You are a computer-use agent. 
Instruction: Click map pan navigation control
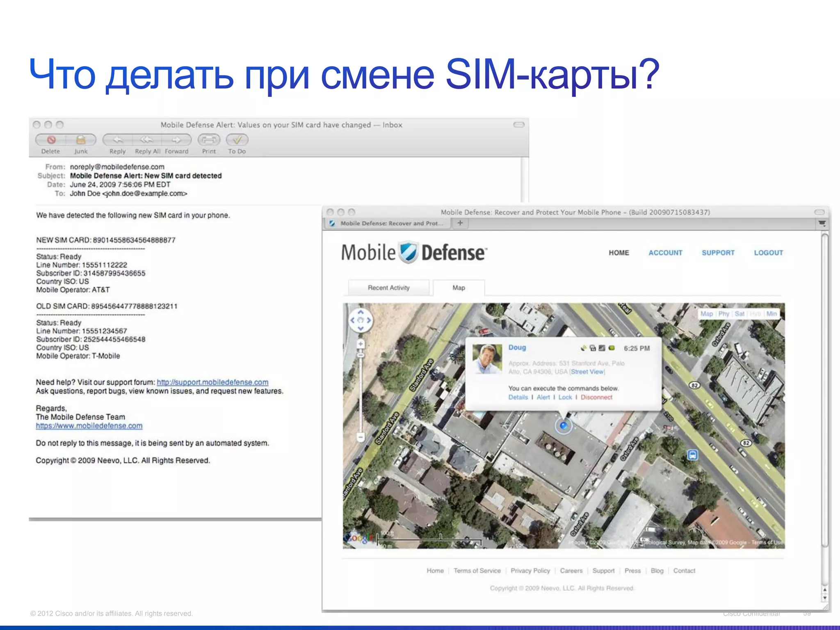tap(361, 320)
